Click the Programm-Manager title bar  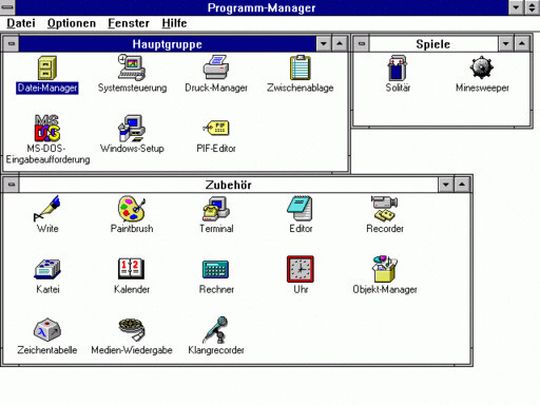click(x=262, y=7)
